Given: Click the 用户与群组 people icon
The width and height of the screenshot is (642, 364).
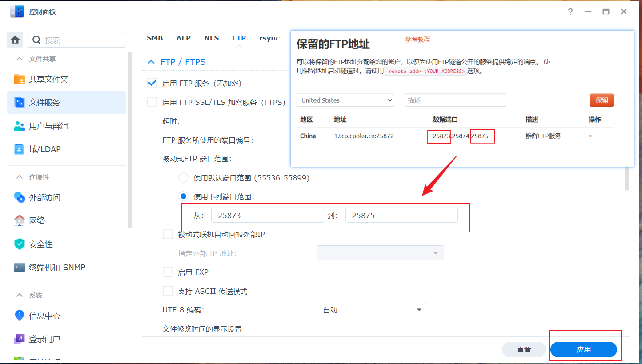Looking at the screenshot, I should click(20, 126).
